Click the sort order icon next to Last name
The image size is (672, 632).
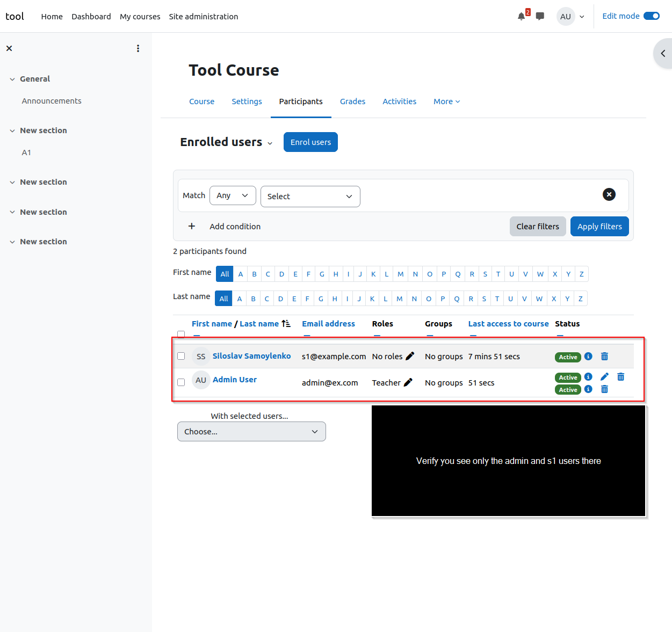(x=286, y=323)
